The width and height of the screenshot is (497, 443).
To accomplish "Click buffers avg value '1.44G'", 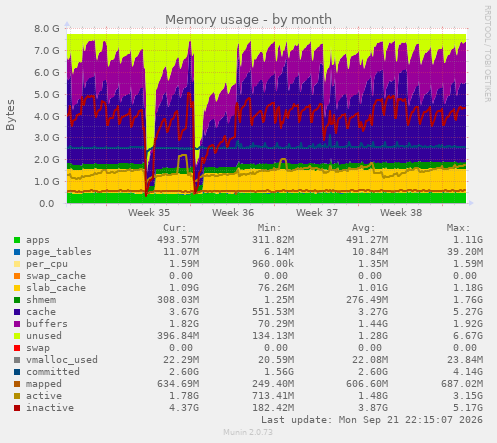I will 373,324.
